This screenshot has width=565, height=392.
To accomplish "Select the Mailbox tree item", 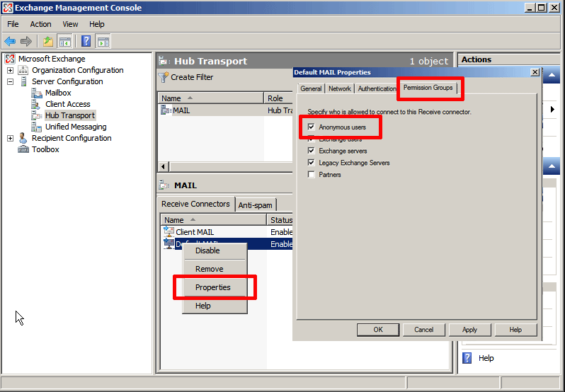I will click(58, 93).
